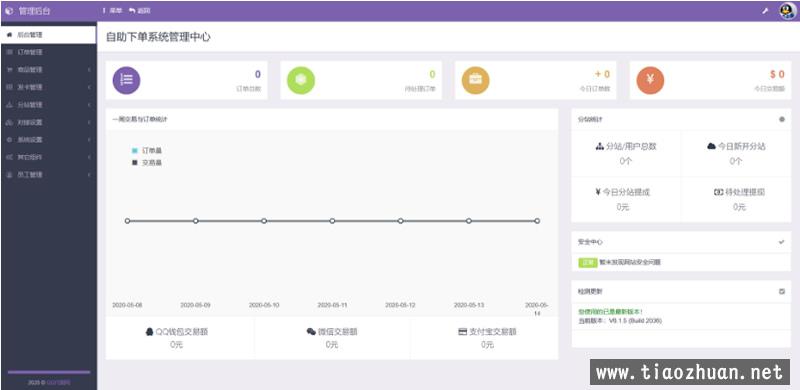This screenshot has height=390, width=800.
Task: Click the purple progress bar in sidebar footer
Action: (x=48, y=372)
